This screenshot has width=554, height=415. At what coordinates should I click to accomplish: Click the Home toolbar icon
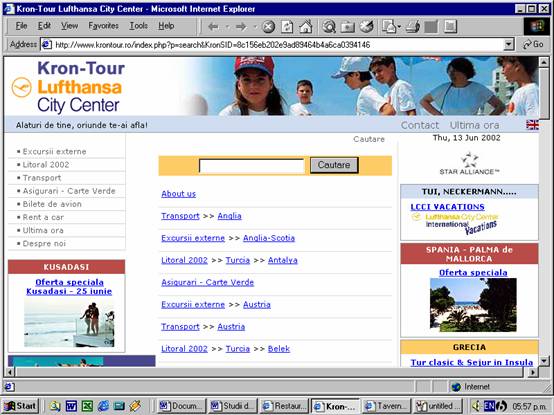pyautogui.click(x=306, y=26)
